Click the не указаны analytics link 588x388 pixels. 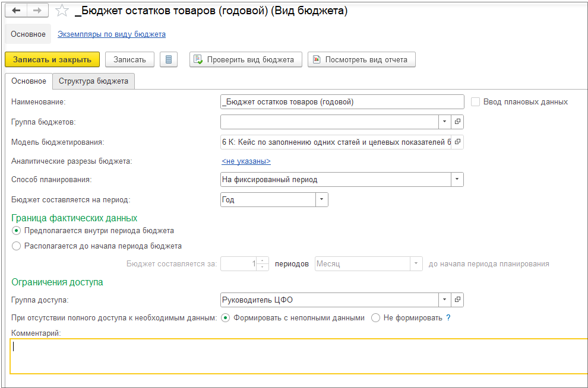(246, 161)
